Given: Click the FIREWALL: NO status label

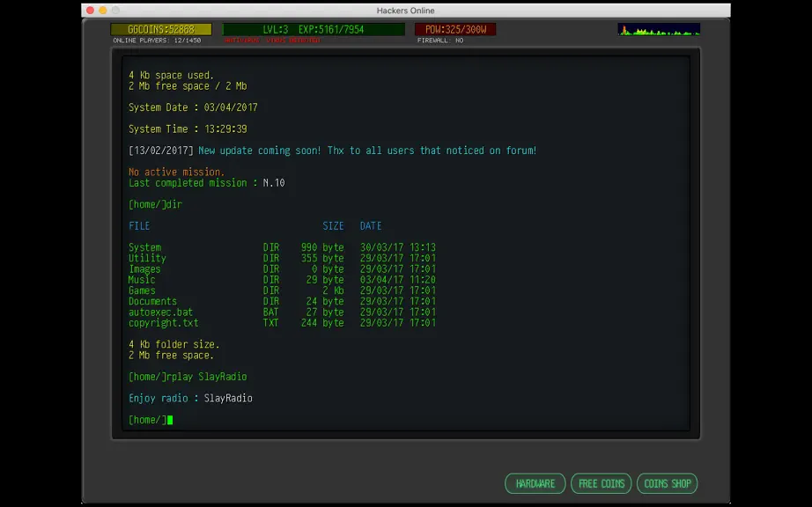Looking at the screenshot, I should (440, 40).
